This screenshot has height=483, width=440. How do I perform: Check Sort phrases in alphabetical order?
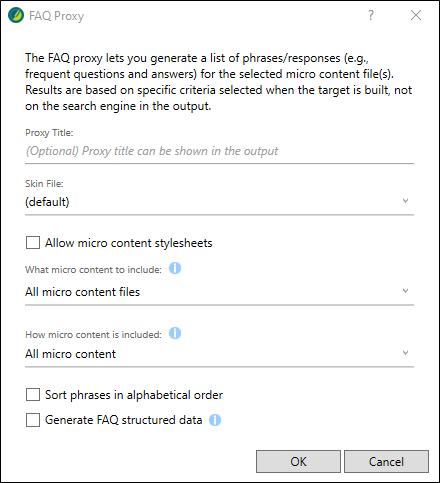coord(33,395)
